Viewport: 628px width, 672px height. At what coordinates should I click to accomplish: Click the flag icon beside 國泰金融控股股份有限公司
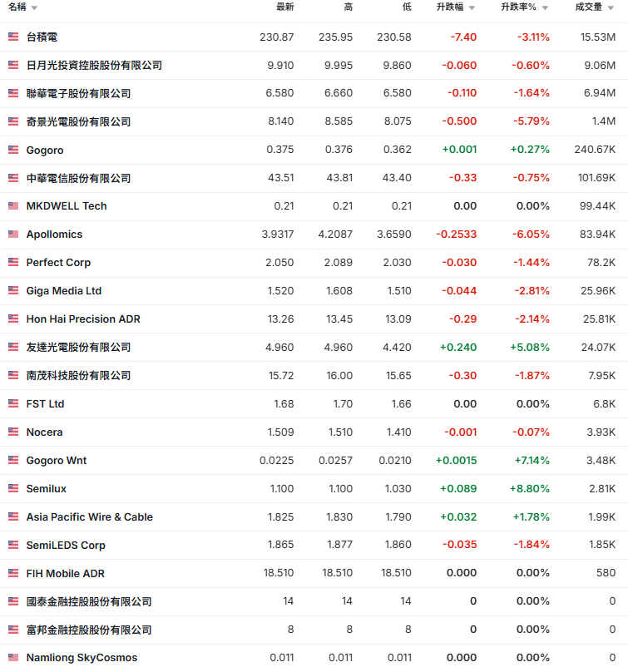pos(13,601)
